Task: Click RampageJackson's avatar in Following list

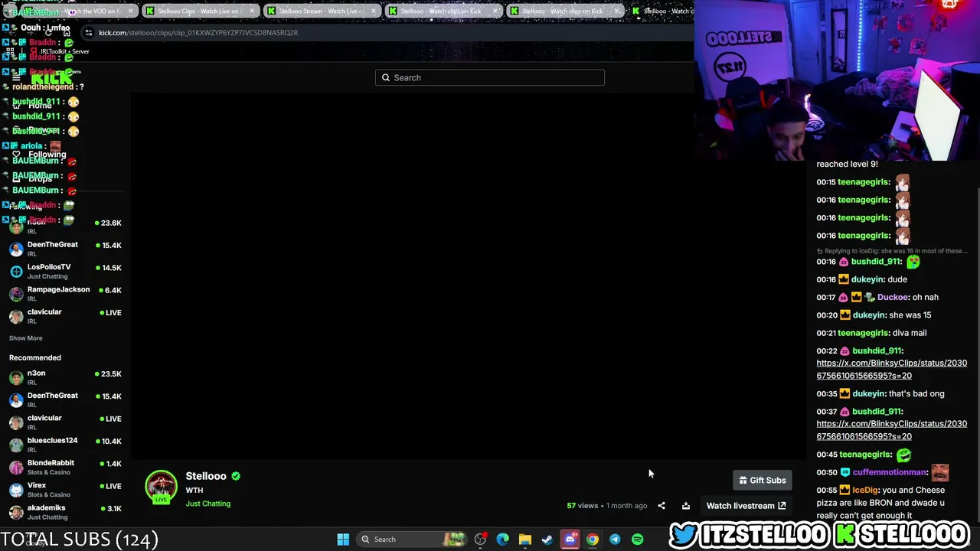Action: (x=16, y=294)
